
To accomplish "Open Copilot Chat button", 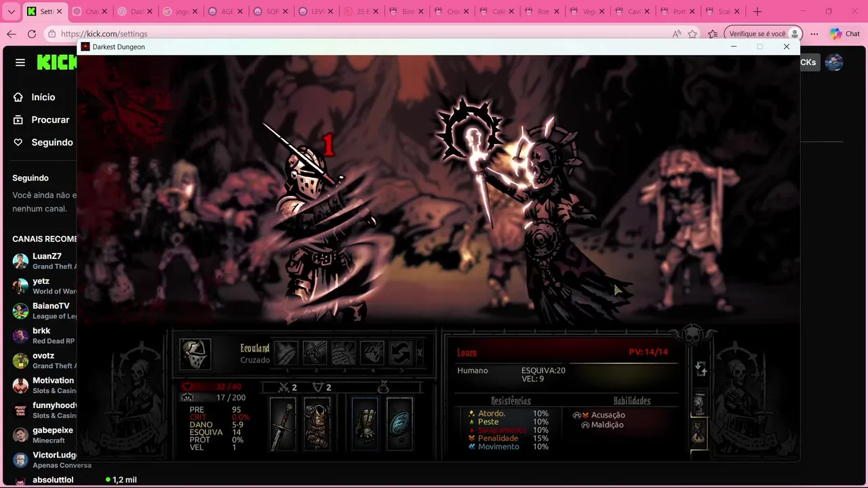I will pyautogui.click(x=845, y=34).
